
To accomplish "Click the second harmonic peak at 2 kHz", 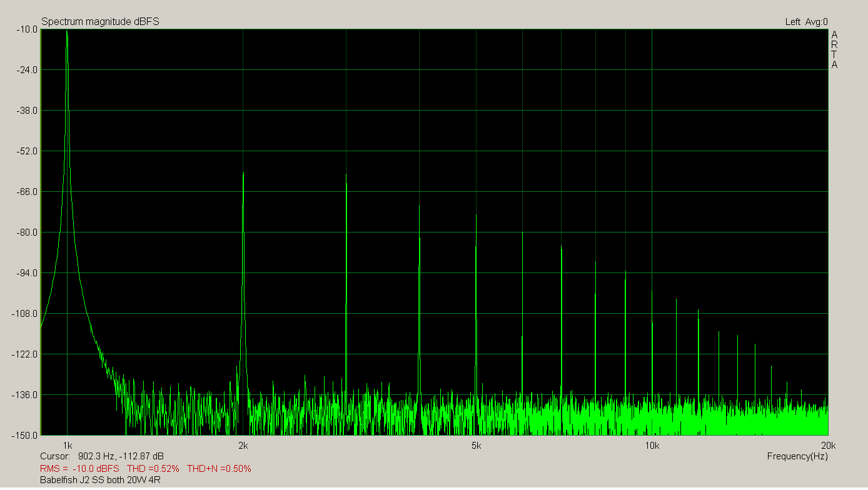I will [x=243, y=173].
